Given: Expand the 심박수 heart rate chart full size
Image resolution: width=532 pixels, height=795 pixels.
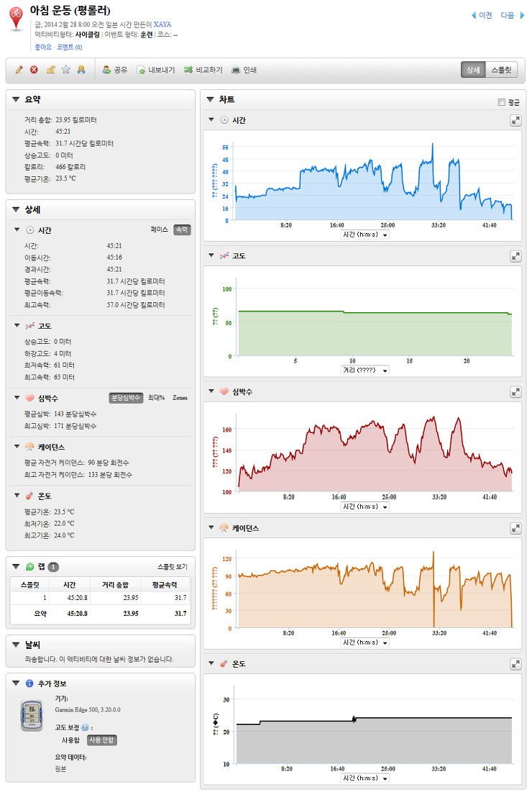Looking at the screenshot, I should click(x=515, y=392).
